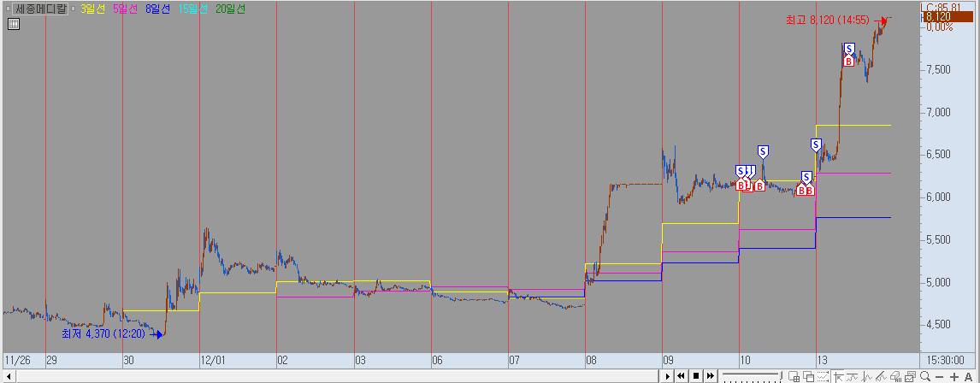Click the moving-average line tool icon
980x383 pixels.
coord(852,376)
